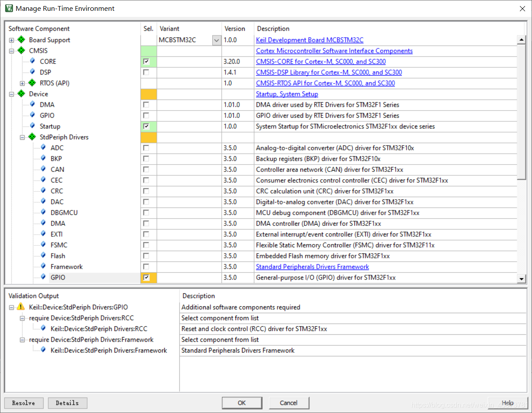532x413 pixels.
Task: Expand the RTOS (API) tree node
Action: coord(22,83)
